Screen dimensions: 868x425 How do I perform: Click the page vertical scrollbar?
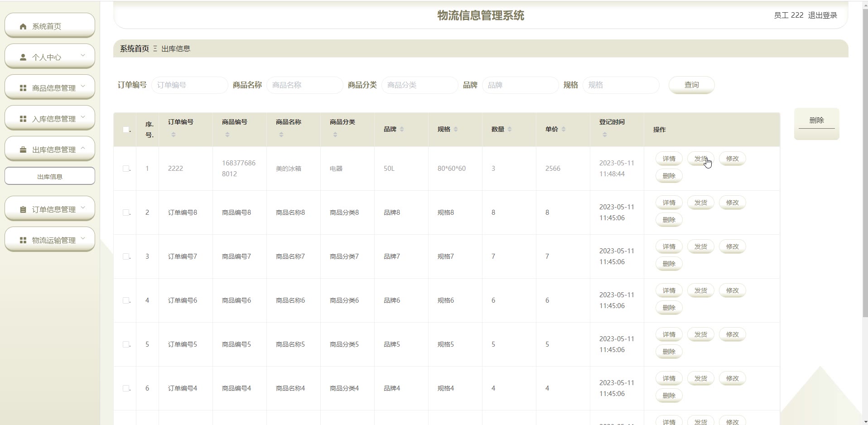[x=865, y=163]
